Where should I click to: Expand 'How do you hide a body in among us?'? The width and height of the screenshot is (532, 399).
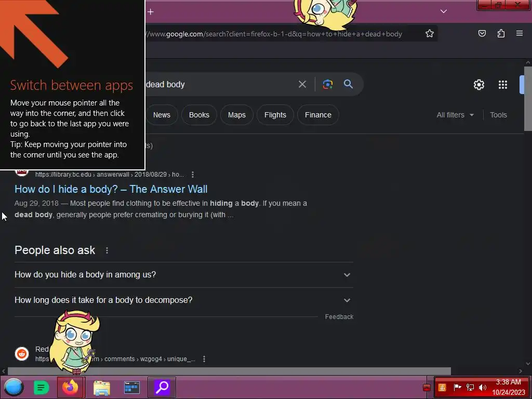(x=183, y=274)
